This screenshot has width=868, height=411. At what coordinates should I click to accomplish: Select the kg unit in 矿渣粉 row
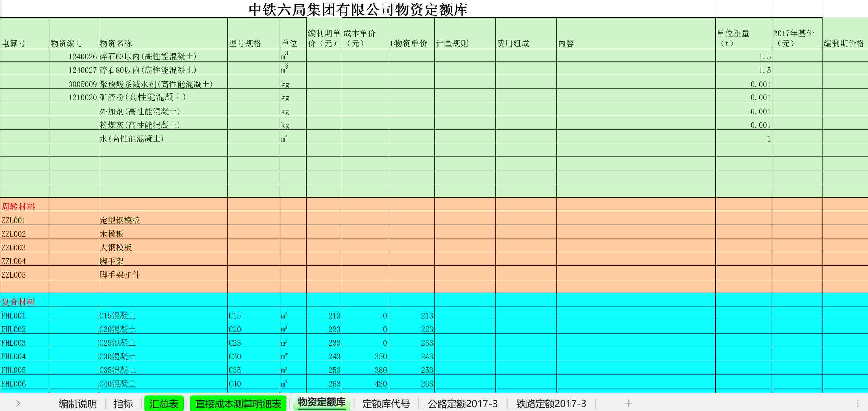tap(293, 96)
